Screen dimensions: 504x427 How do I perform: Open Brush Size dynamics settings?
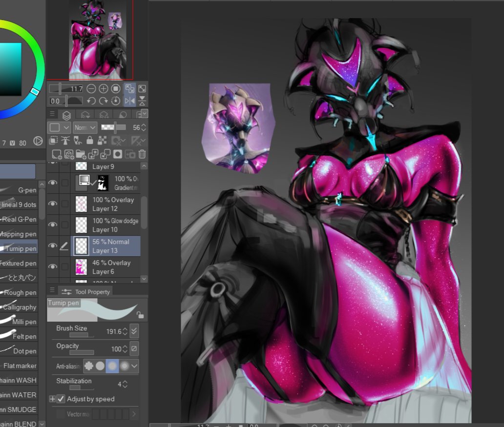[x=134, y=331]
